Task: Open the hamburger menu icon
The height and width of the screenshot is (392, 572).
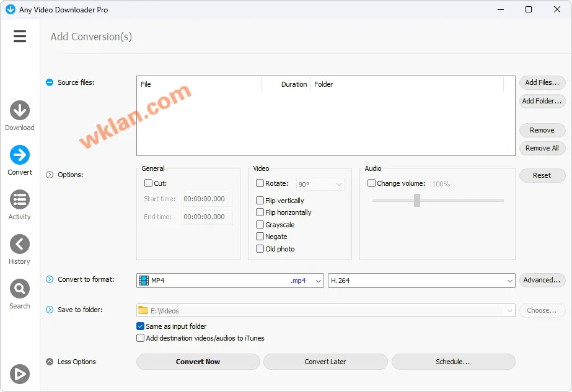Action: tap(20, 37)
